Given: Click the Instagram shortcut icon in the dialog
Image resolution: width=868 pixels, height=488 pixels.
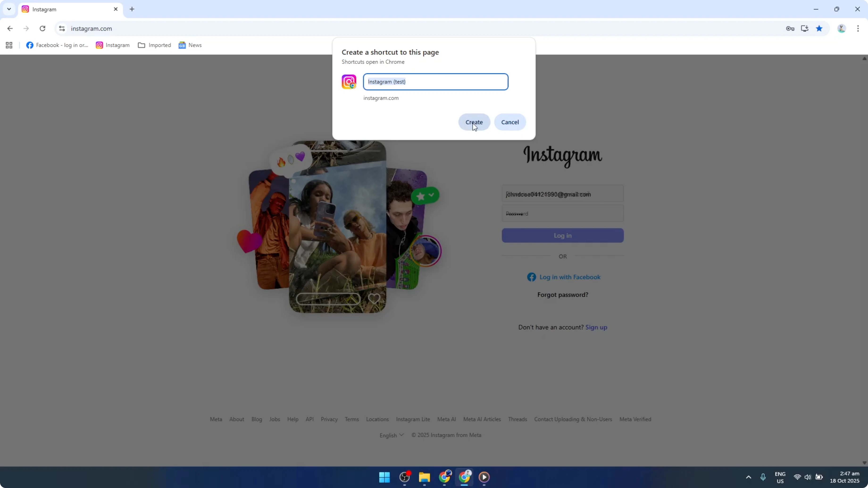Looking at the screenshot, I should 349,82.
